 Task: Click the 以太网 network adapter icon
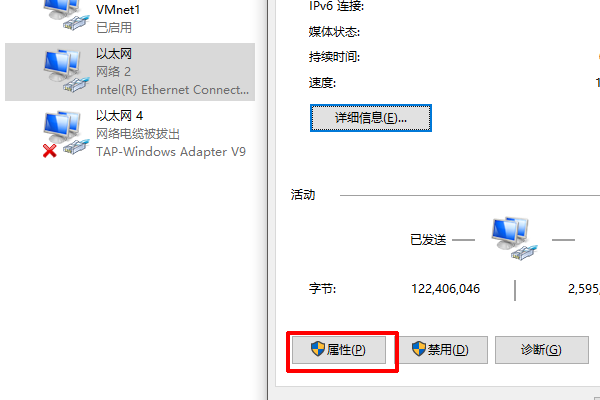66,71
